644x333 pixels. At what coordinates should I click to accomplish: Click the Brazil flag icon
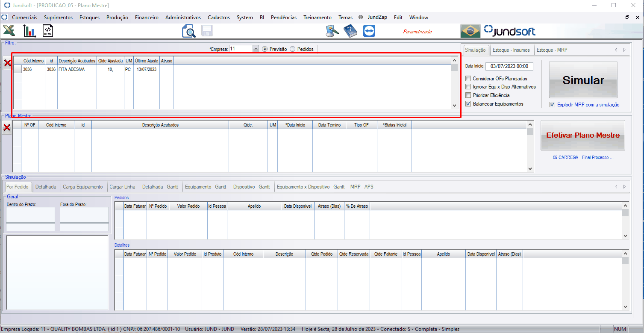470,31
